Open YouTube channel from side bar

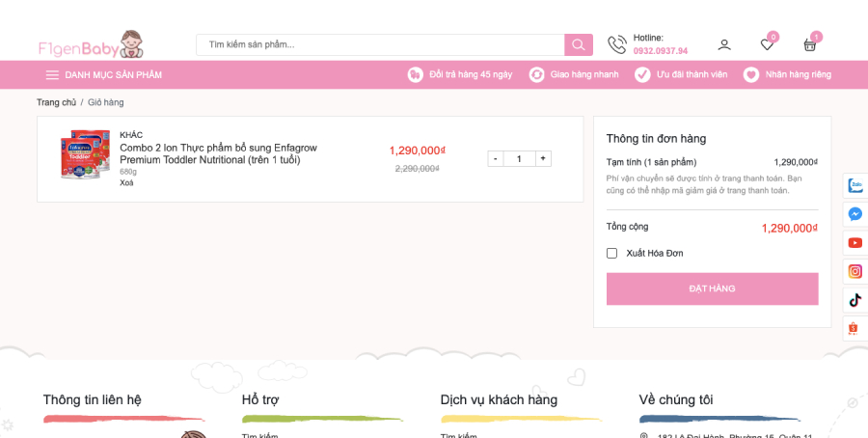(x=855, y=242)
